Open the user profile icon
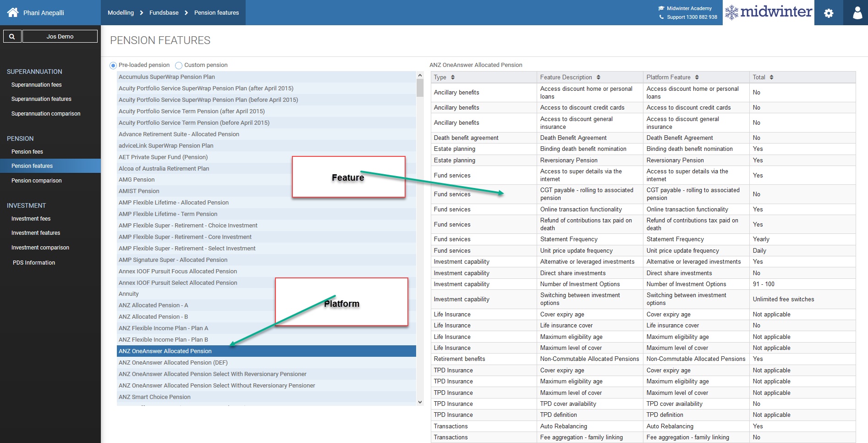The height and width of the screenshot is (443, 868). (857, 12)
